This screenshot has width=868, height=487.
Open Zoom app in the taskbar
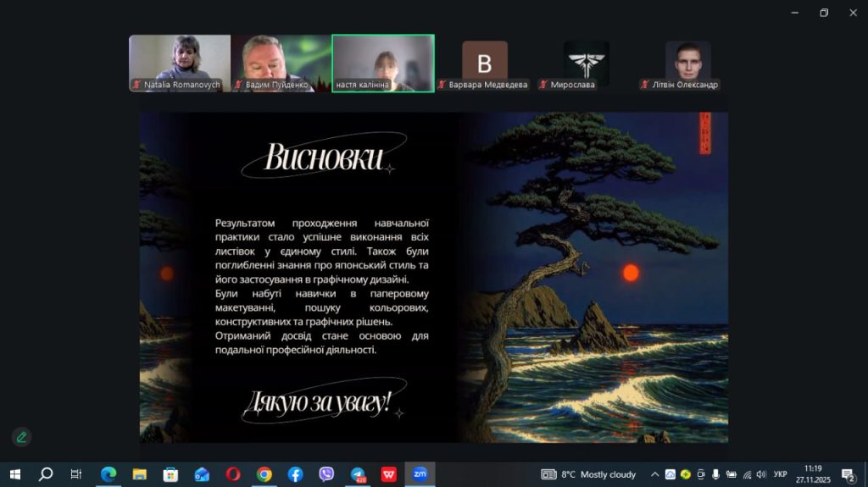pyautogui.click(x=420, y=474)
